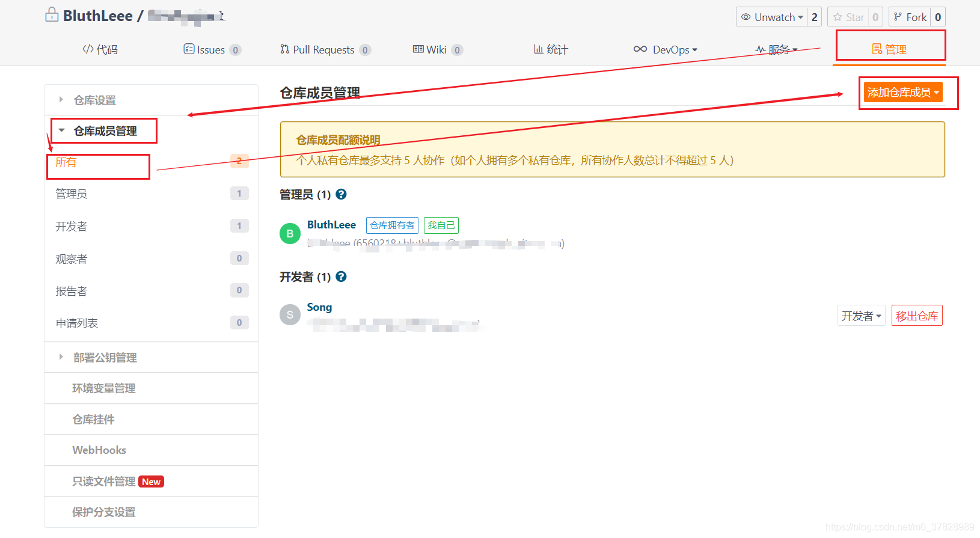Open the Unwatch dropdown
Screen dimensions: 980x538
tap(771, 17)
